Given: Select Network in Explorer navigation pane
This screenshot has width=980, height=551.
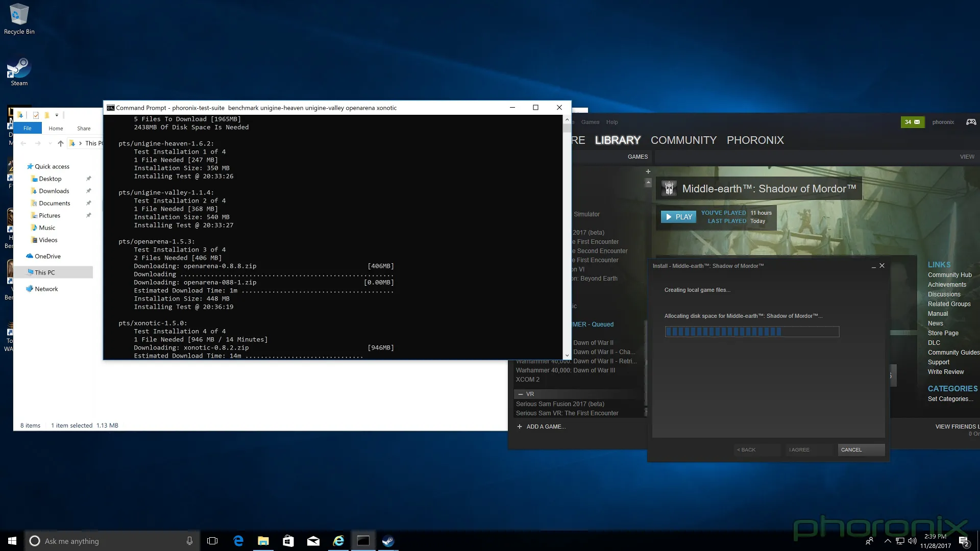Looking at the screenshot, I should click(46, 289).
